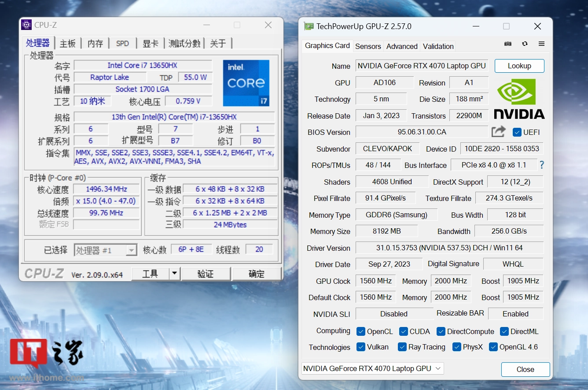Toggle the UEFI checkbox
Viewport: 588px width, 390px height.
[x=517, y=132]
